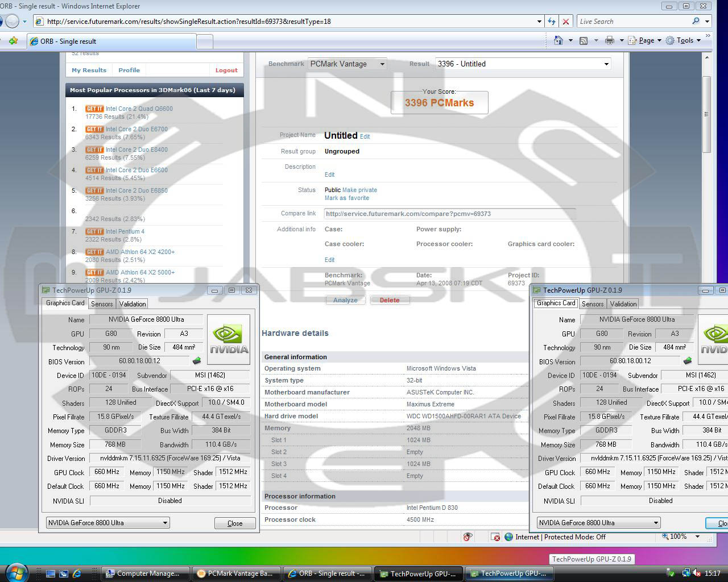Viewport: 728px width, 582px height.
Task: Click NVIDIA logo in left GPU-Z window
Action: click(x=229, y=340)
